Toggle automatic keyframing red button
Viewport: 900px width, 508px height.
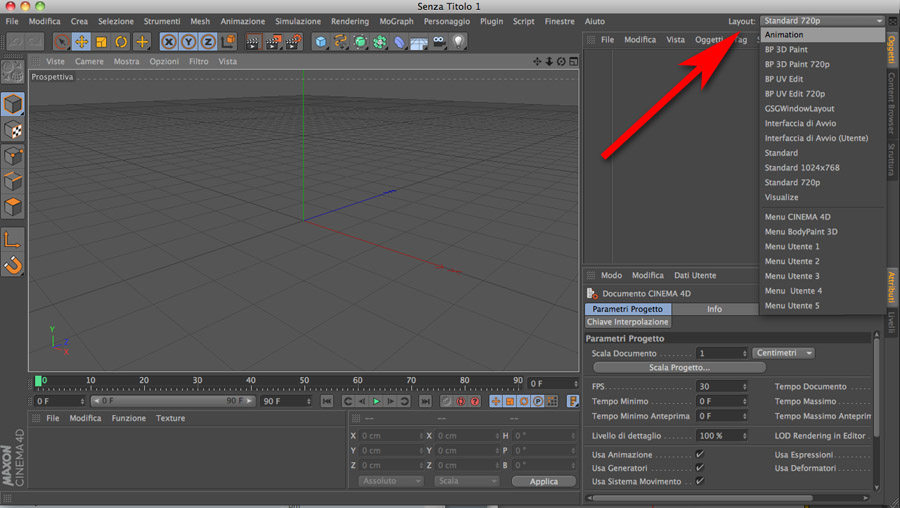click(461, 401)
